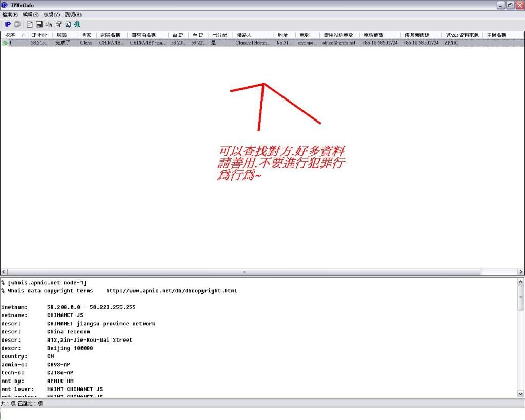The image size is (525, 420).
Task: Open Properties via the toolbar icon
Action: [x=57, y=24]
